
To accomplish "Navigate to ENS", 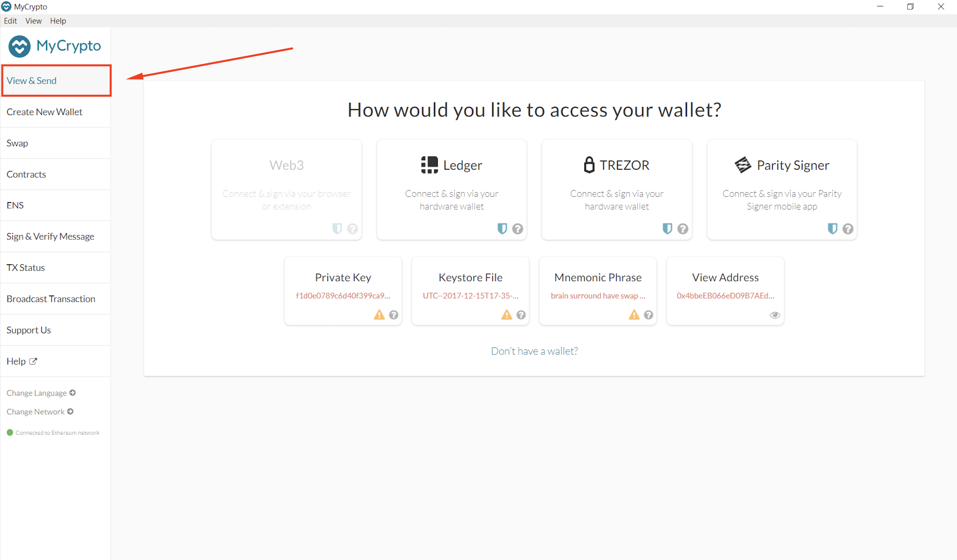I will pyautogui.click(x=56, y=206).
